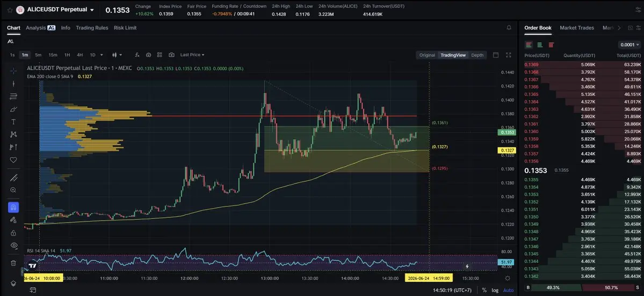This screenshot has width=644, height=296.
Task: Toggle visibility of all drawings eye icon
Action: [x=13, y=245]
